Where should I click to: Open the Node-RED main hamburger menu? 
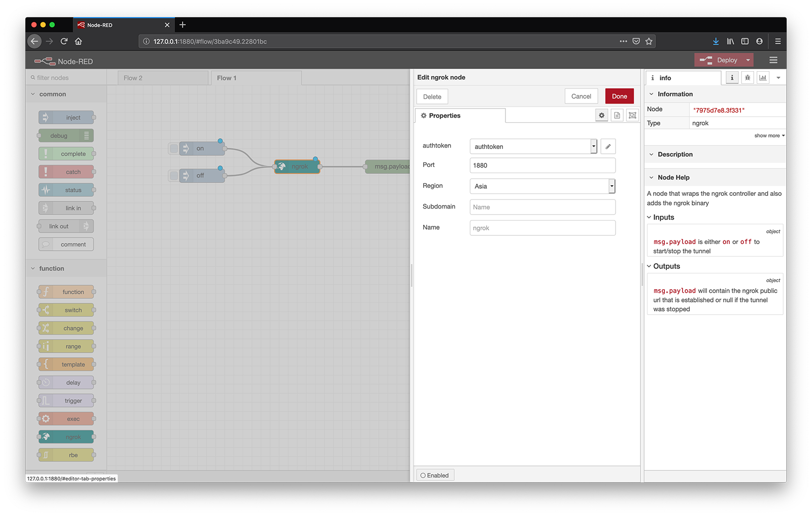[x=773, y=60]
